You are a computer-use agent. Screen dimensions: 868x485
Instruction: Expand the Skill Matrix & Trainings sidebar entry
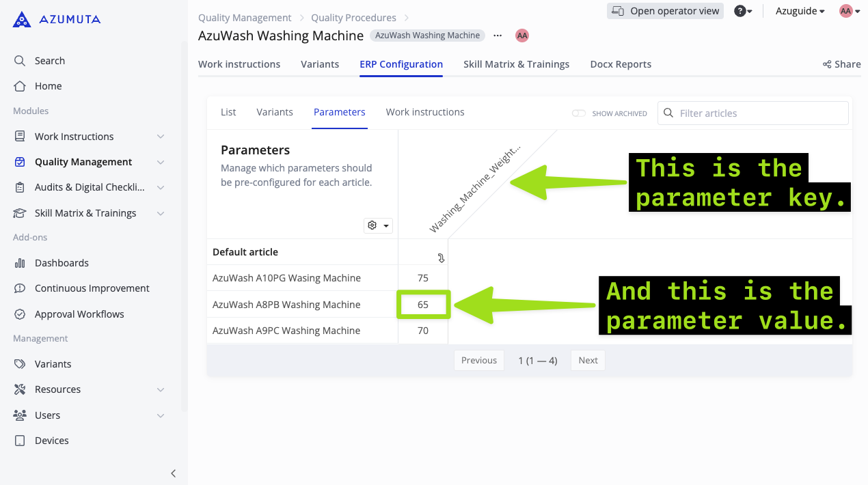tap(160, 212)
